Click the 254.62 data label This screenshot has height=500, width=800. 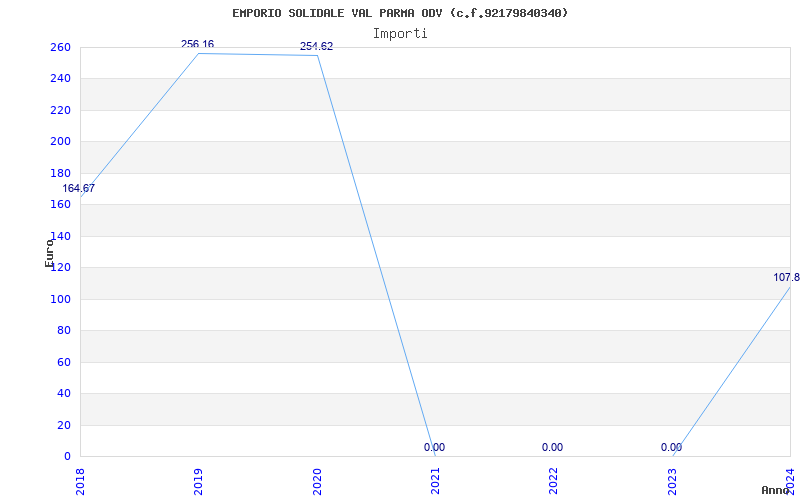[316, 46]
